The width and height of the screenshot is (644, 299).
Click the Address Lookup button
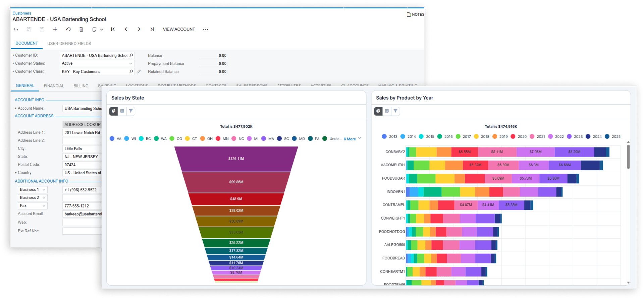[82, 124]
